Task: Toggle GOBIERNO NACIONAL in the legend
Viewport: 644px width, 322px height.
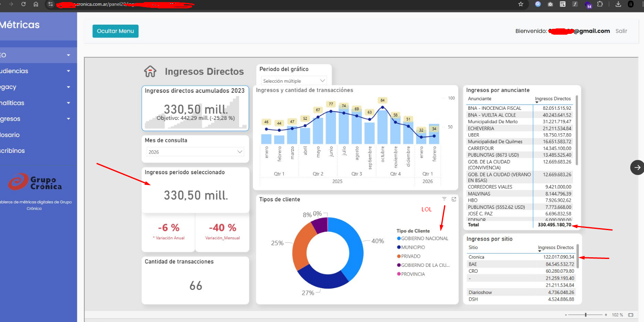Action: [422, 238]
